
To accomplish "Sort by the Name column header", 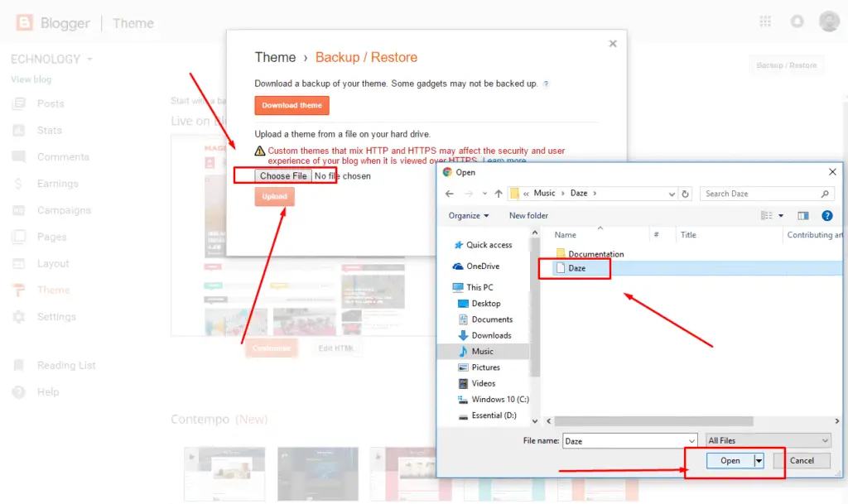I will (565, 235).
